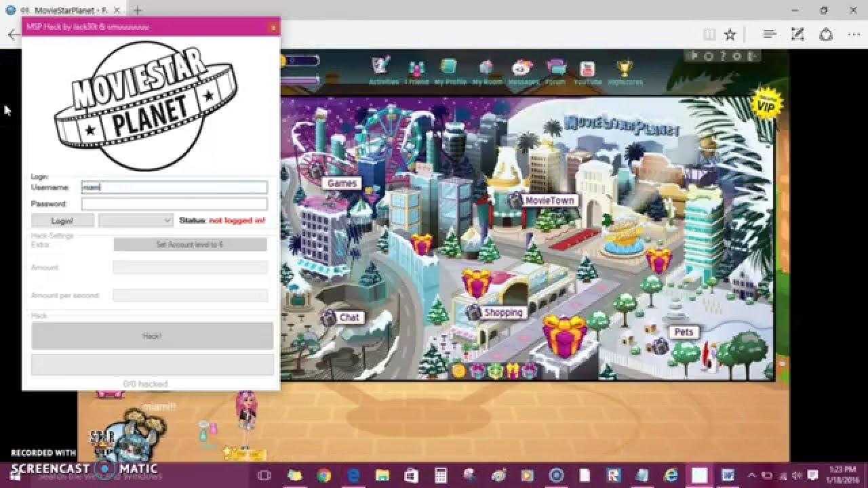This screenshot has height=488, width=868.
Task: Click the Amount per second field
Action: [190, 296]
